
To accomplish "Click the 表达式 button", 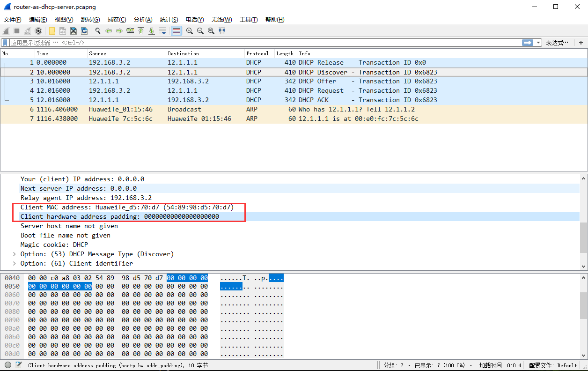I will 557,43.
